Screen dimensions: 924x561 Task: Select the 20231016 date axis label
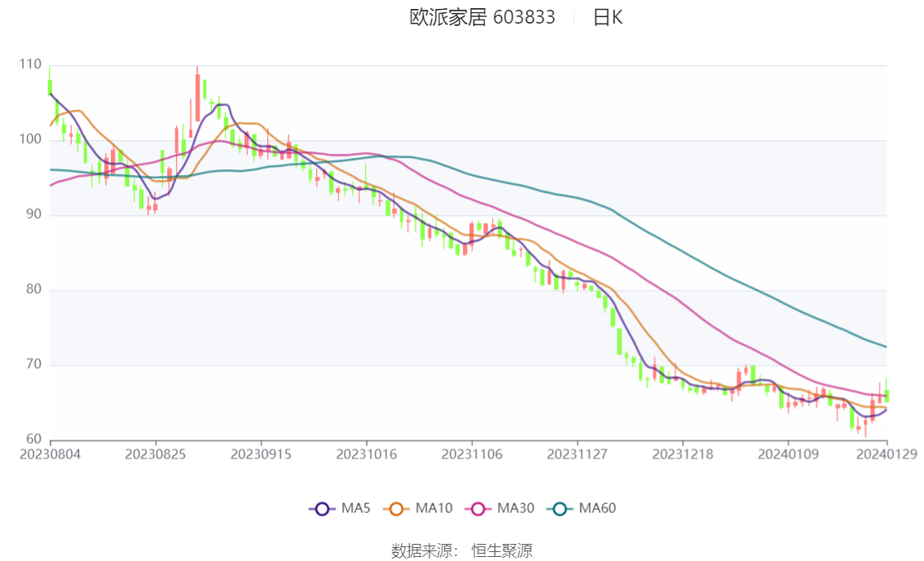tap(367, 454)
